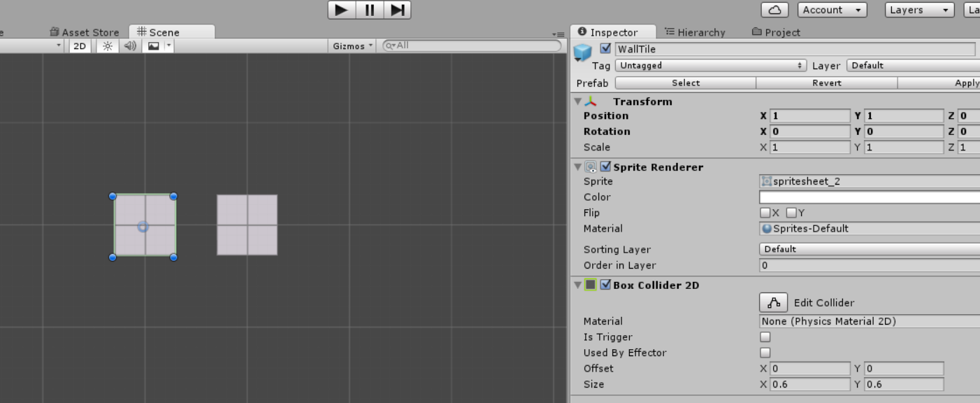Open the Asset Store tab
The image size is (980, 403).
pos(84,31)
